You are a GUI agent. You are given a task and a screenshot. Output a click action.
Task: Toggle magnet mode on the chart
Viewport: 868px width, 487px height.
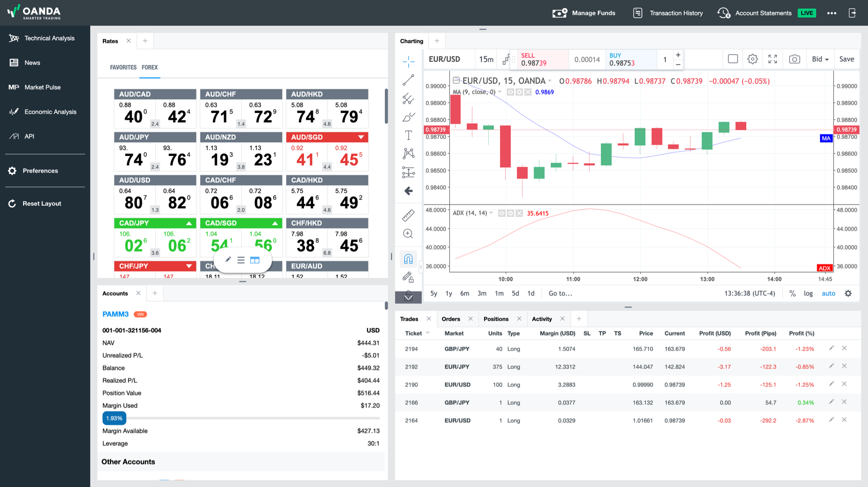click(x=408, y=259)
